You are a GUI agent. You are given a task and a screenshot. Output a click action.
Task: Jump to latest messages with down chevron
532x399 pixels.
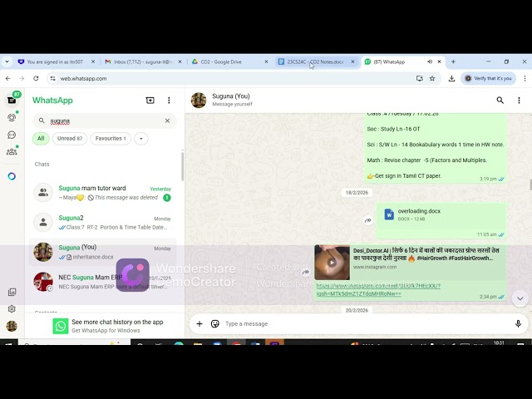tap(520, 298)
